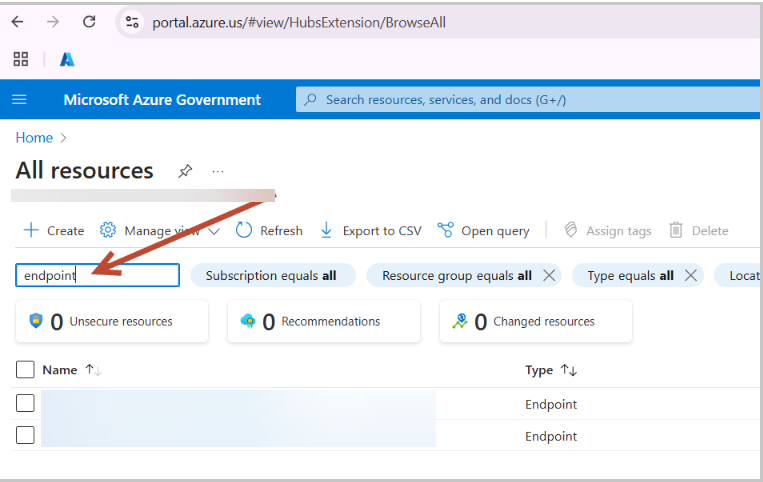Toggle the select-all checkbox in header
This screenshot has width=763, height=482.
[25, 370]
